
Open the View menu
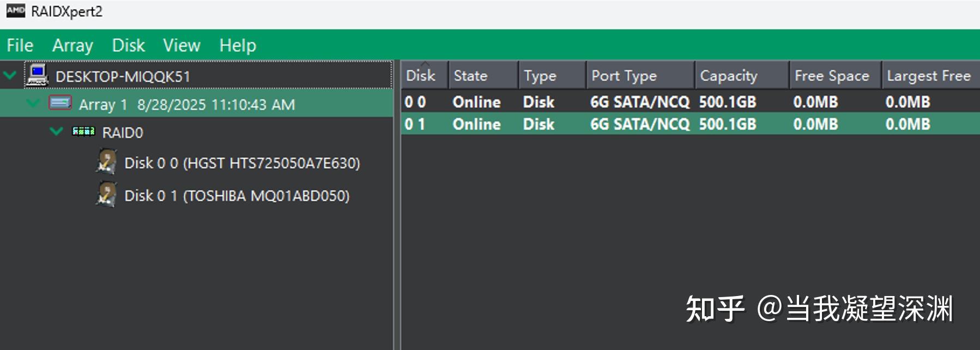(182, 45)
